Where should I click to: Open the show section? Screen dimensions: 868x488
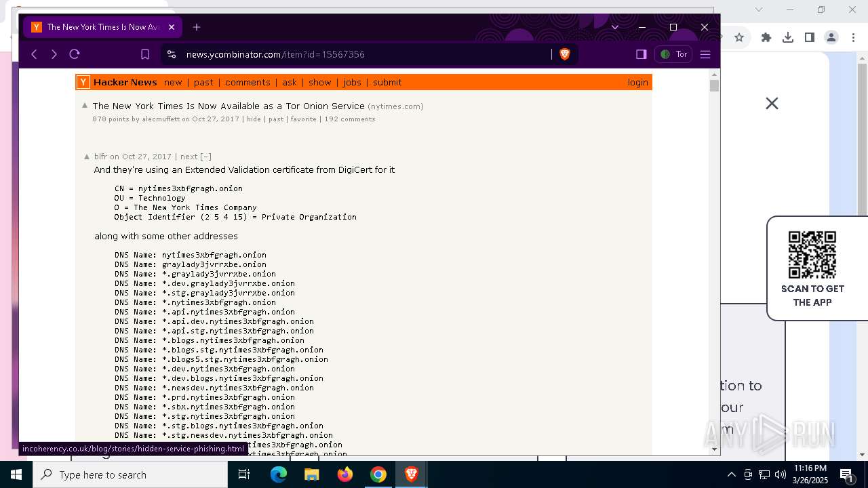[320, 82]
